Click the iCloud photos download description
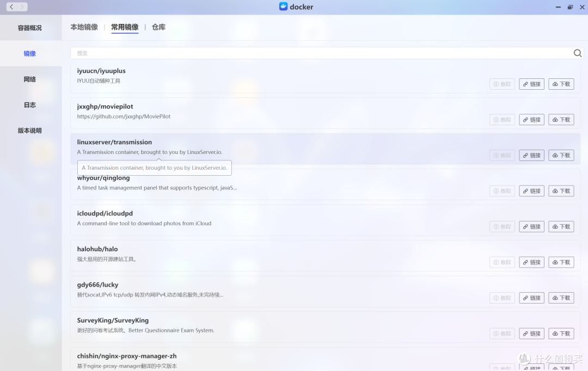 144,224
